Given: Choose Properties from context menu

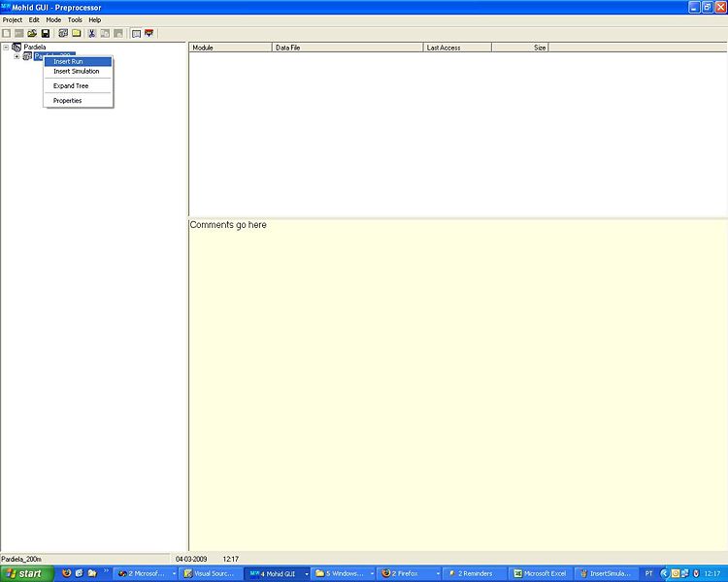Looking at the screenshot, I should coord(78,100).
